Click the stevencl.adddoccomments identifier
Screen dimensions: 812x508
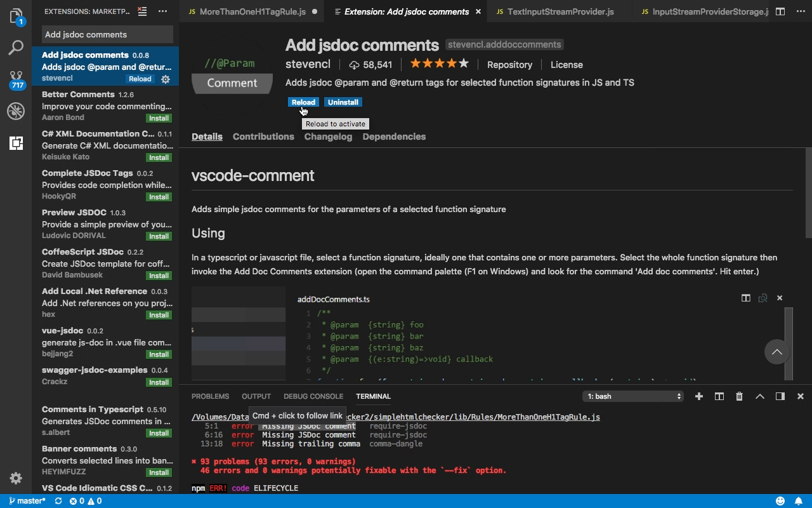504,44
